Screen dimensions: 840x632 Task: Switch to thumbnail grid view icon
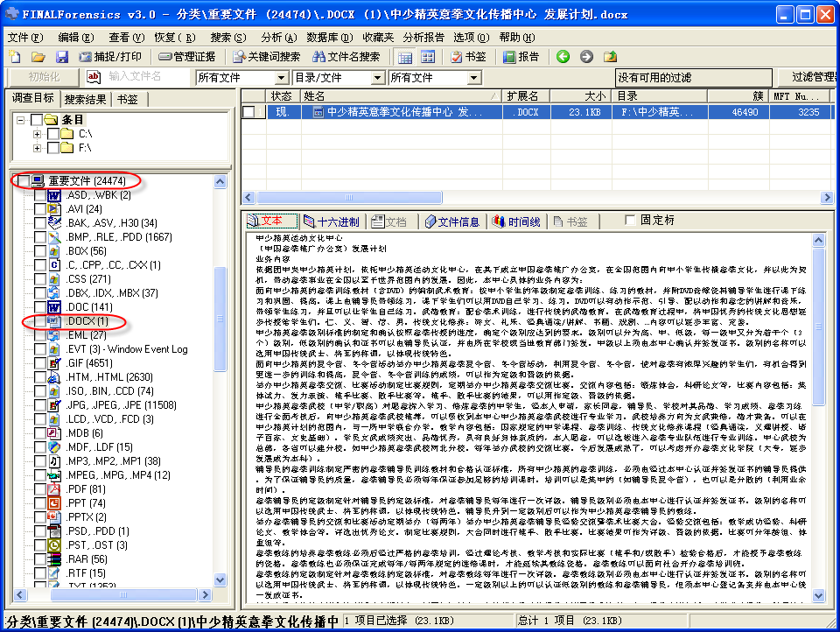pyautogui.click(x=428, y=57)
